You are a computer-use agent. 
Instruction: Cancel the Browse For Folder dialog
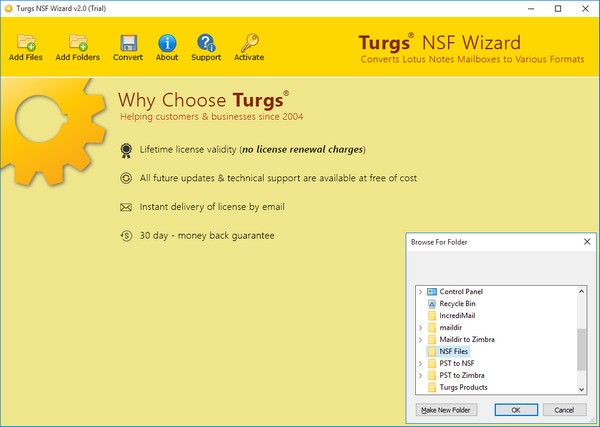coord(564,410)
